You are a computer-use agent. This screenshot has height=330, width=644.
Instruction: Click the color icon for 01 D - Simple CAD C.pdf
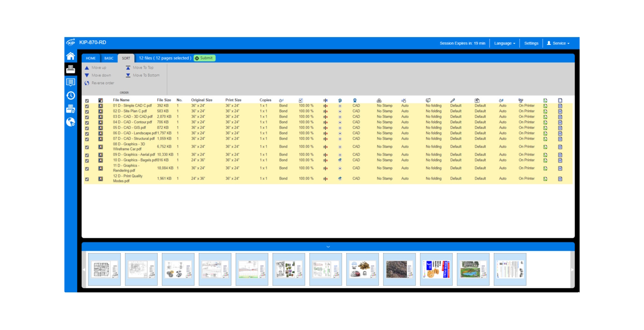(x=100, y=106)
